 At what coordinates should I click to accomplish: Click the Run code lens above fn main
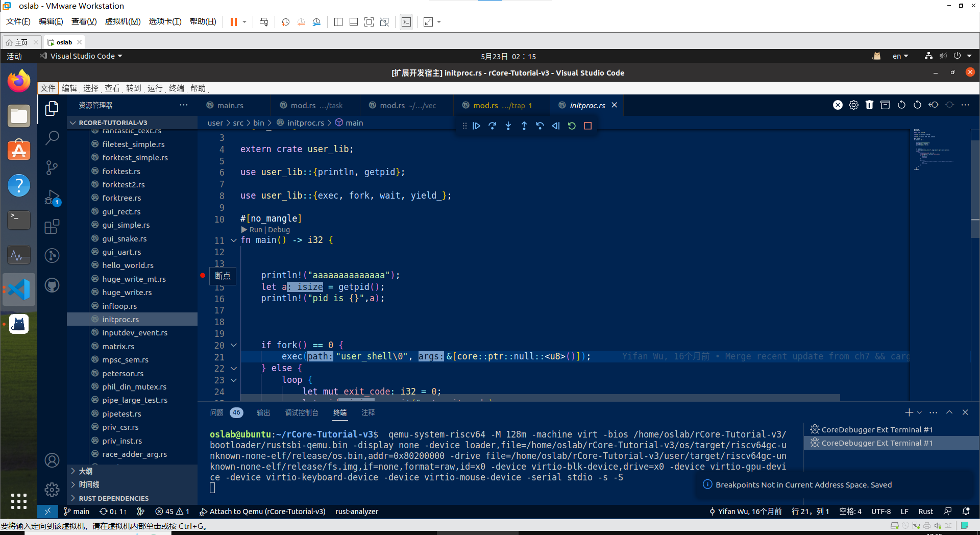pyautogui.click(x=255, y=230)
